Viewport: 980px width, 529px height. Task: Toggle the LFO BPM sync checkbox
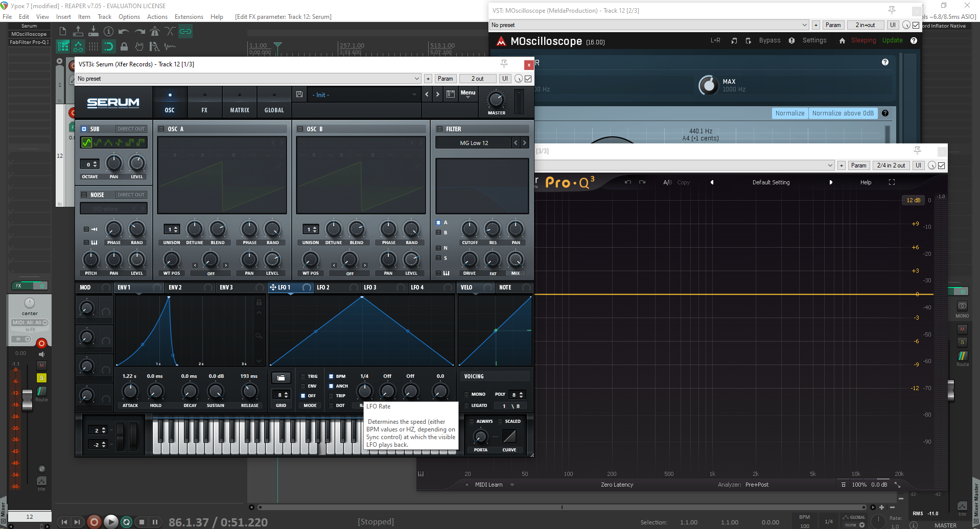coord(331,376)
